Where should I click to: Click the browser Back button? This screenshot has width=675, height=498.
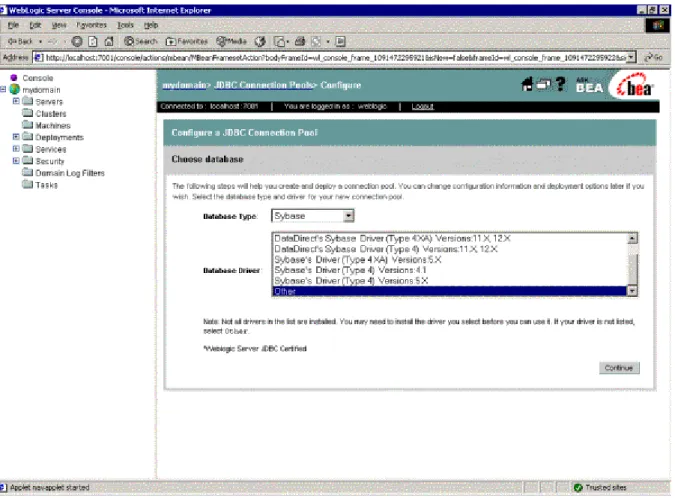[20, 41]
